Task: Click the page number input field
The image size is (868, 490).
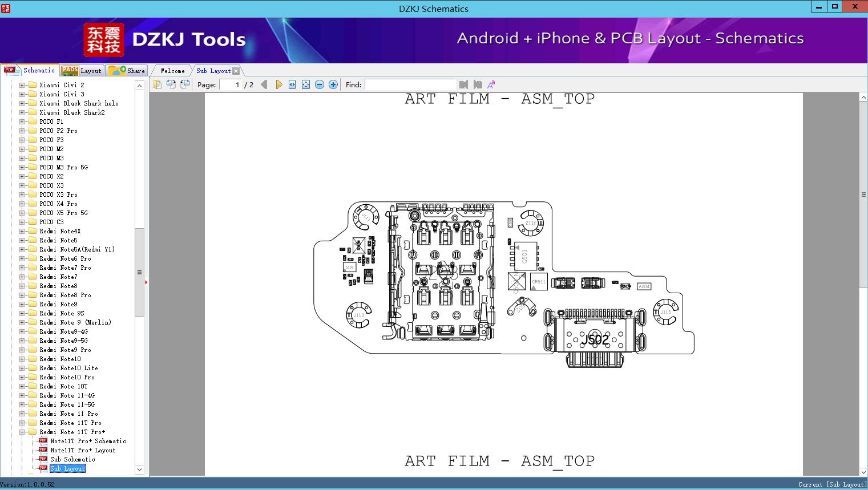Action: click(x=231, y=84)
